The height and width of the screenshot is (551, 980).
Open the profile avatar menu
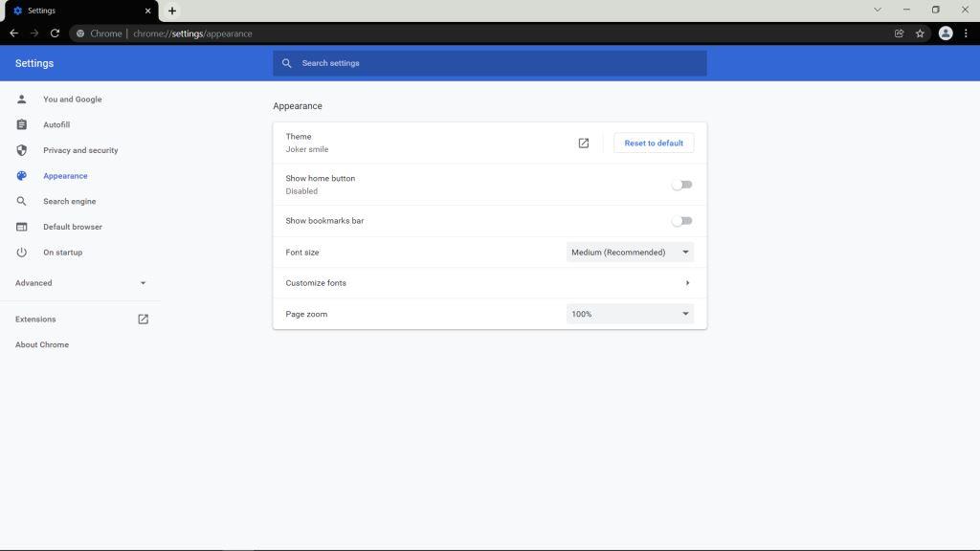tap(945, 33)
